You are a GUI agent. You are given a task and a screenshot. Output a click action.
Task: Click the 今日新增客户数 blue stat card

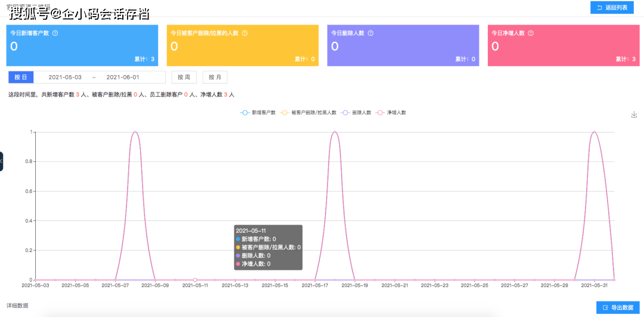pos(82,45)
